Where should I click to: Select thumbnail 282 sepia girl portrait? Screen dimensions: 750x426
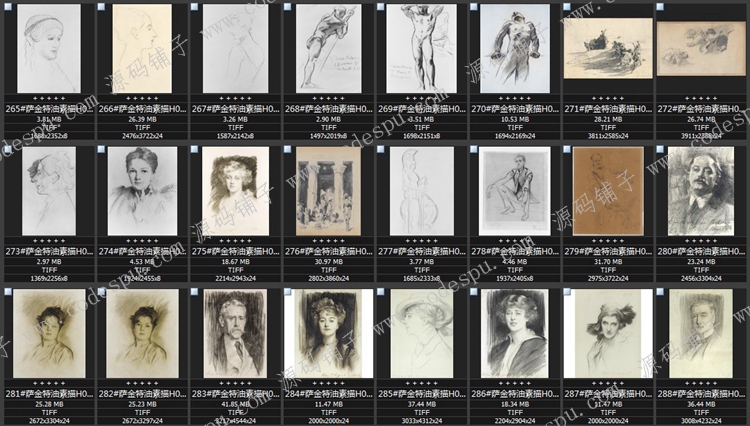142,333
